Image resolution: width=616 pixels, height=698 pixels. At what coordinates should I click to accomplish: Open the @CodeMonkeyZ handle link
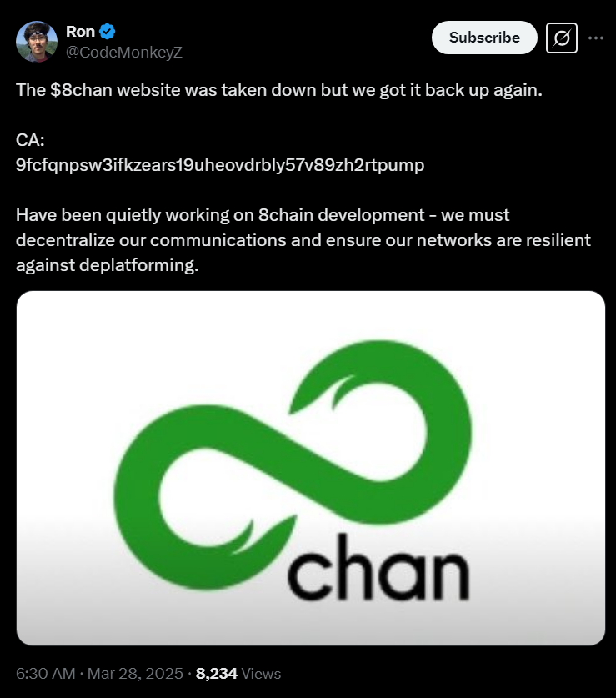[123, 52]
